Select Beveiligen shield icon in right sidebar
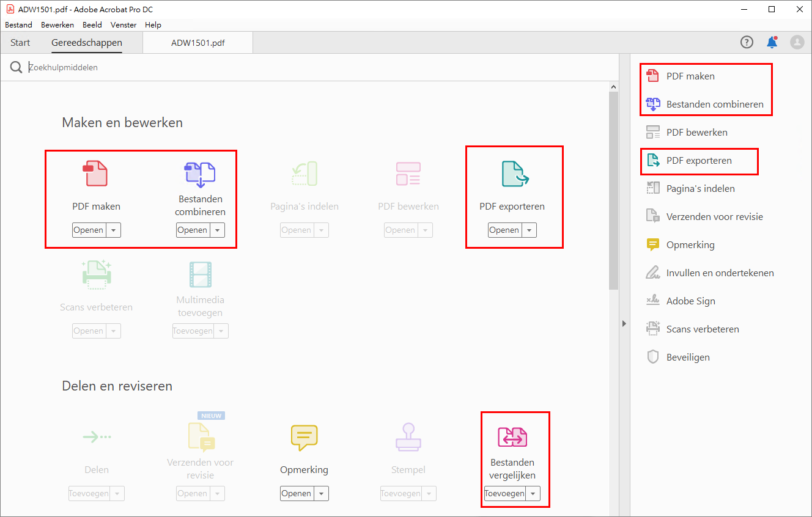This screenshot has height=517, width=812. click(653, 357)
